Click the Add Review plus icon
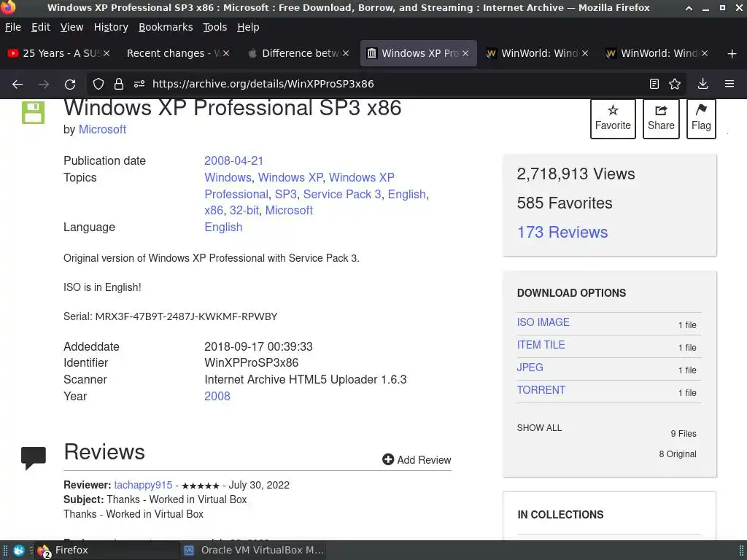The height and width of the screenshot is (560, 747). pos(388,459)
